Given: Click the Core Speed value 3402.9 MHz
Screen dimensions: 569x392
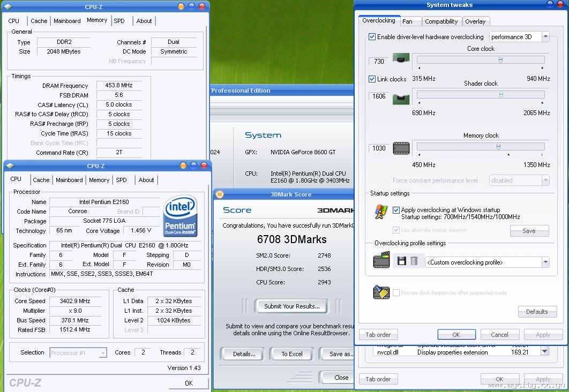Looking at the screenshot, I should (x=75, y=301).
